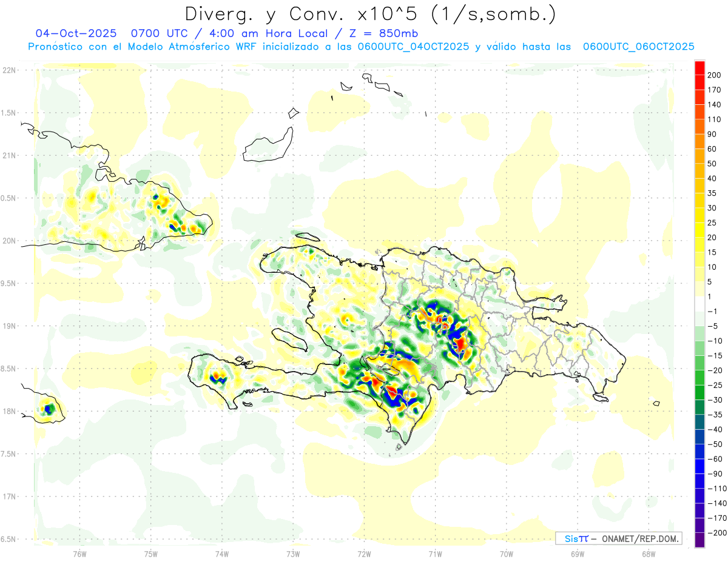Click the red color band atop the colorbar

(699, 67)
